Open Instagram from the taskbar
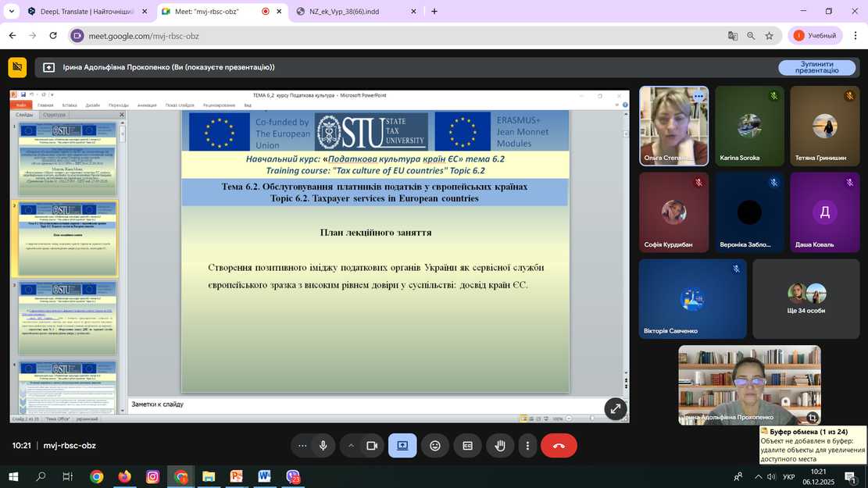Screen dimensions: 868x488 pos(153,476)
